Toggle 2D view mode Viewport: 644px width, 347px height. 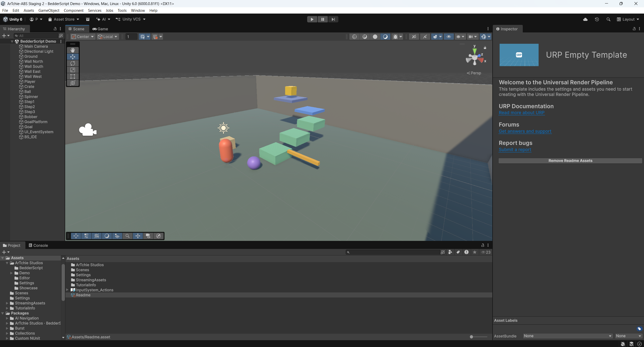pos(414,37)
